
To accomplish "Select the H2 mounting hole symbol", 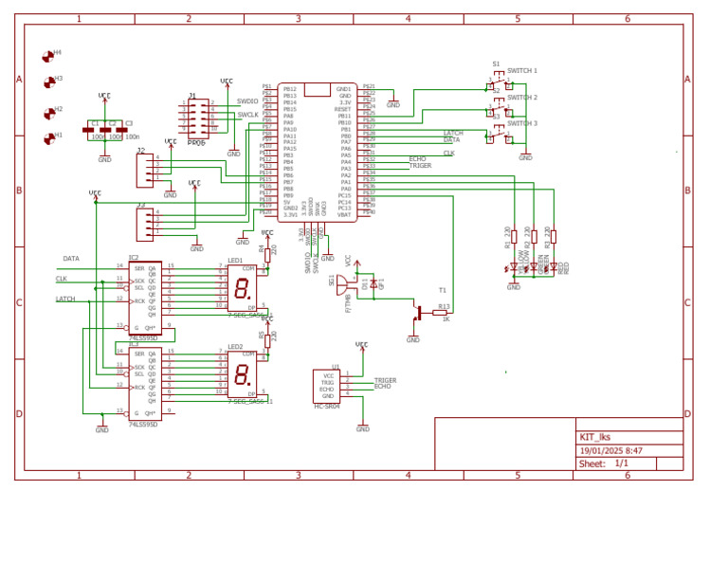I will pos(49,113).
